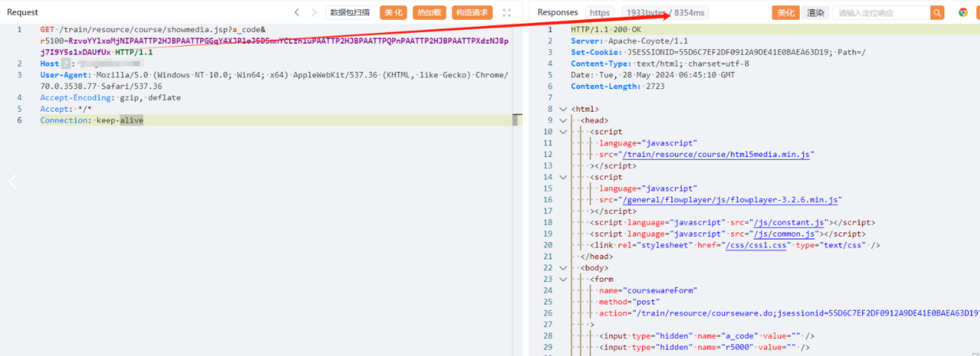This screenshot has height=356, width=980.
Task: Click Accept-Encoding: gzip, deflate line
Action: (x=110, y=97)
